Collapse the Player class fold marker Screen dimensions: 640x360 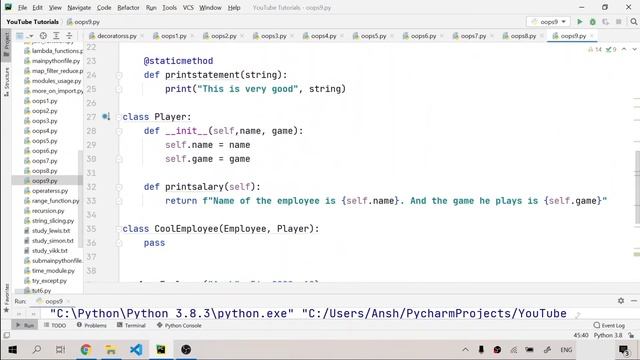tap(119, 117)
